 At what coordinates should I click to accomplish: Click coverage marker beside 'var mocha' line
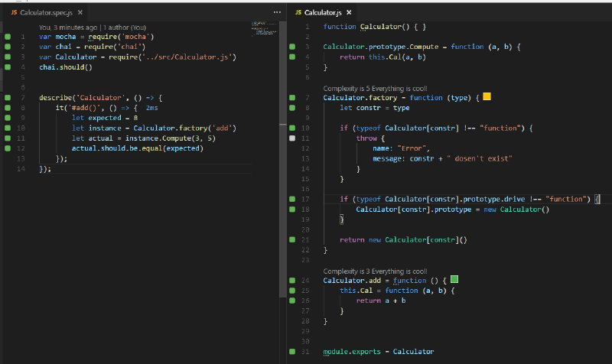coord(7,37)
